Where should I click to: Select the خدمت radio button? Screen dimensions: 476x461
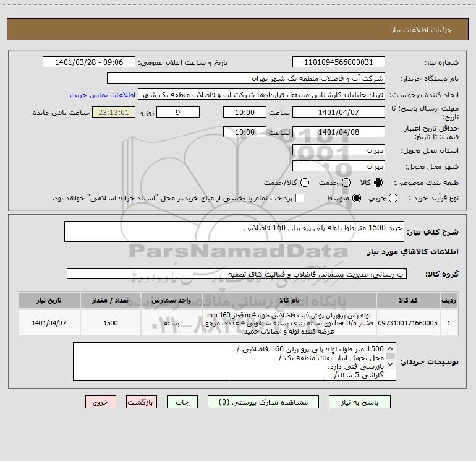[x=346, y=183]
